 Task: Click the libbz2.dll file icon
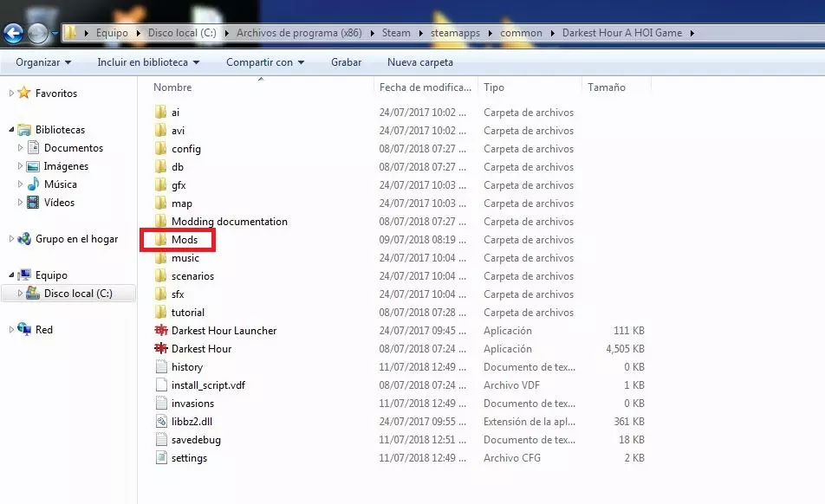160,422
